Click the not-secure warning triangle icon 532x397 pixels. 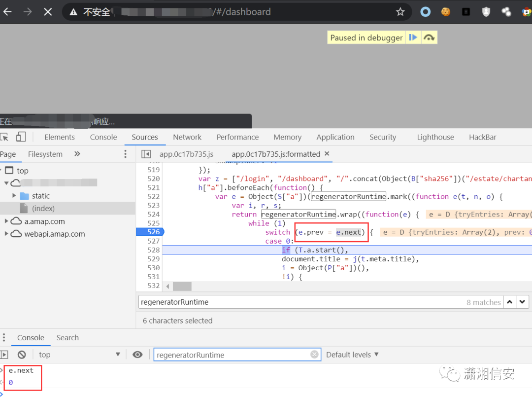[x=73, y=12]
